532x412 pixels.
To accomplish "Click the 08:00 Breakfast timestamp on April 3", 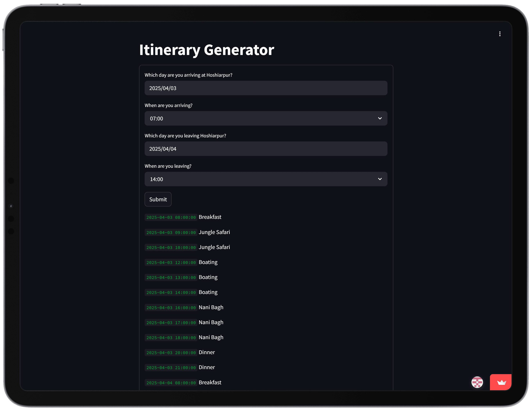I will click(171, 218).
